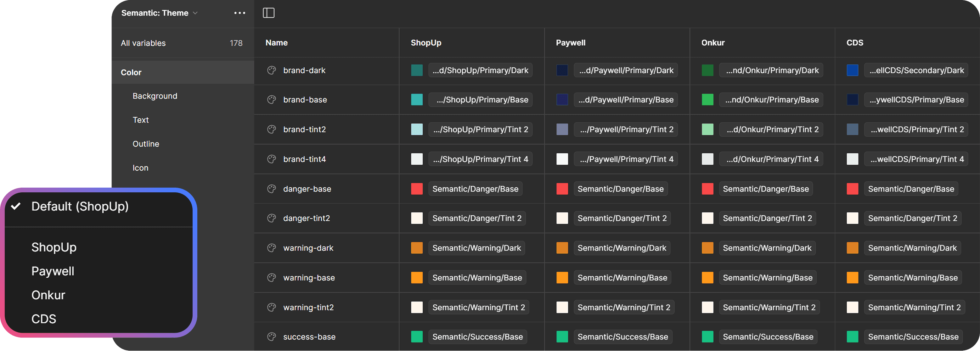Image resolution: width=980 pixels, height=351 pixels.
Task: Click the palette icon beside success-base
Action: click(x=271, y=337)
